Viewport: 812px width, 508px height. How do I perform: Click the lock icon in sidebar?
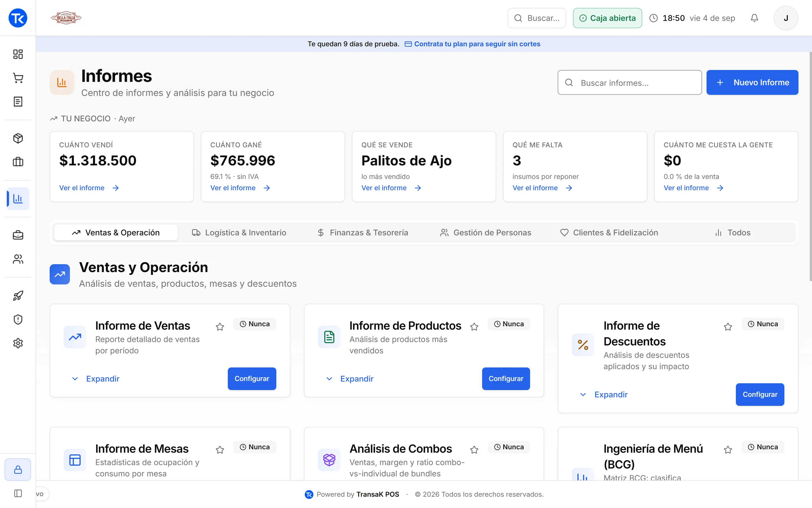click(x=18, y=469)
